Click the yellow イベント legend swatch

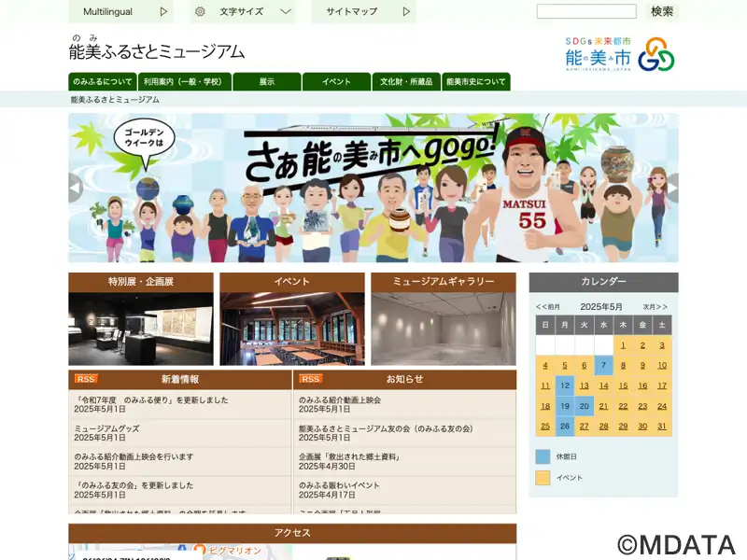[543, 478]
